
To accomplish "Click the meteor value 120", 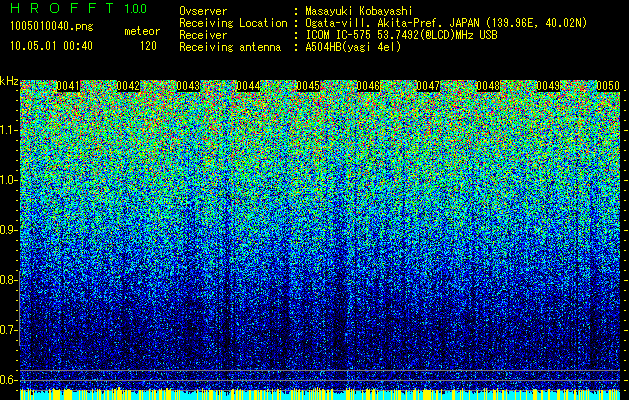I will tap(148, 46).
